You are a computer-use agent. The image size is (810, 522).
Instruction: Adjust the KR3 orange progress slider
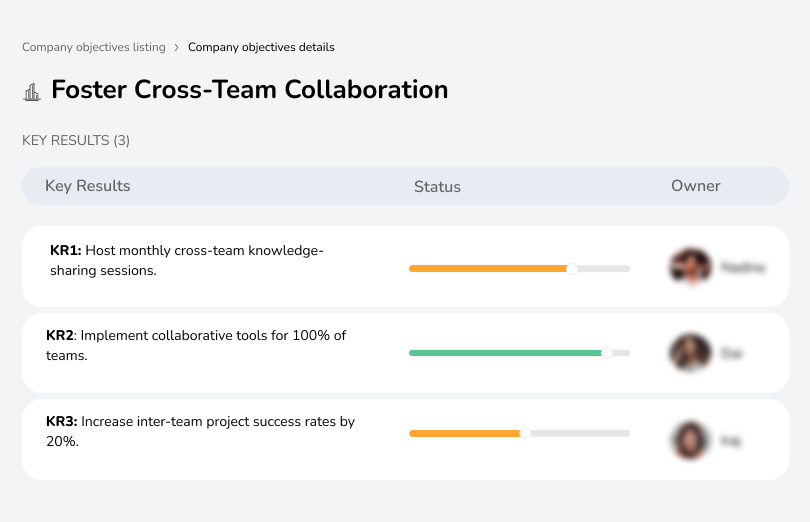pyautogui.click(x=519, y=434)
